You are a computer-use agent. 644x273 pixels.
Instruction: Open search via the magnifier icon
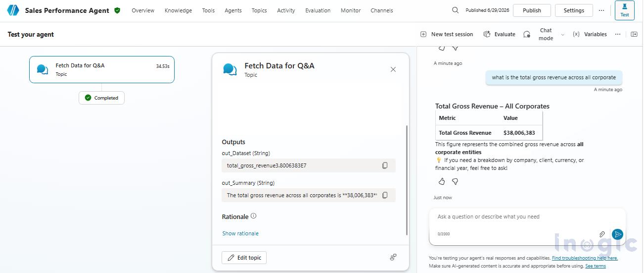456,10
